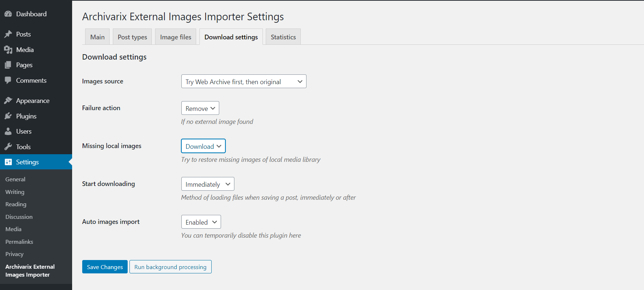Click the 'Images source' field label
The height and width of the screenshot is (290, 644).
click(103, 81)
